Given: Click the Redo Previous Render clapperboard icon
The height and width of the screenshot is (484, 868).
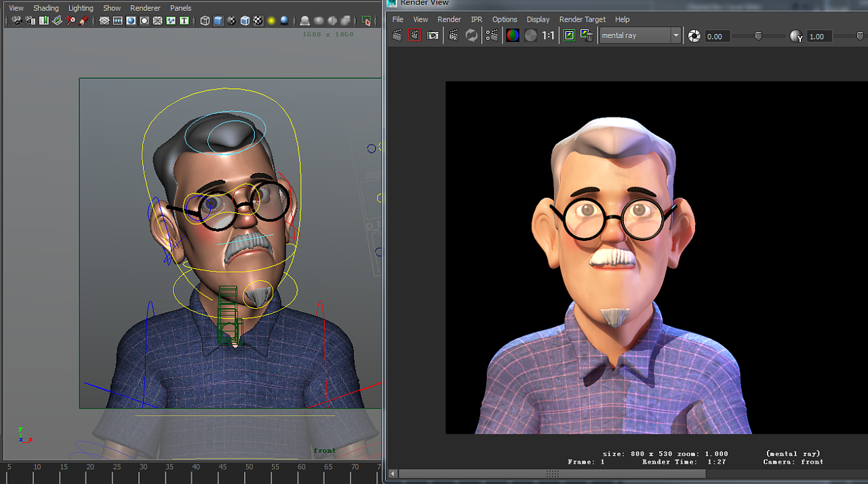Looking at the screenshot, I should [397, 35].
